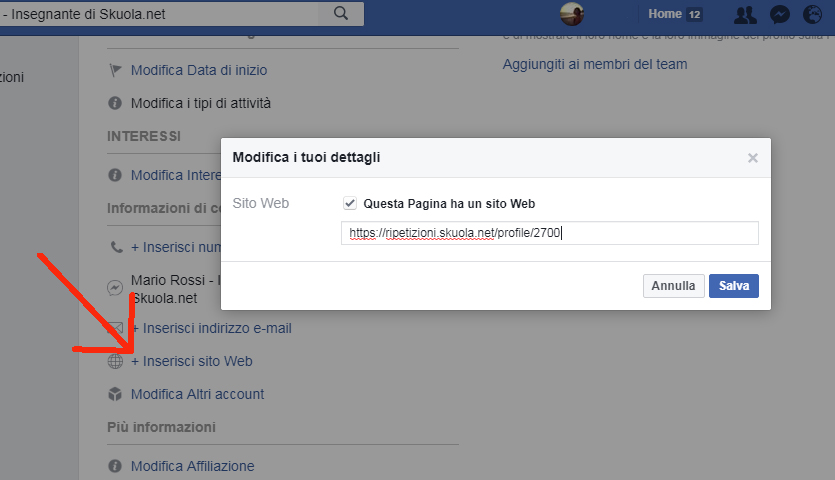The height and width of the screenshot is (480, 835).
Task: Open 'Modifica Affiliazione' link
Action: [192, 466]
